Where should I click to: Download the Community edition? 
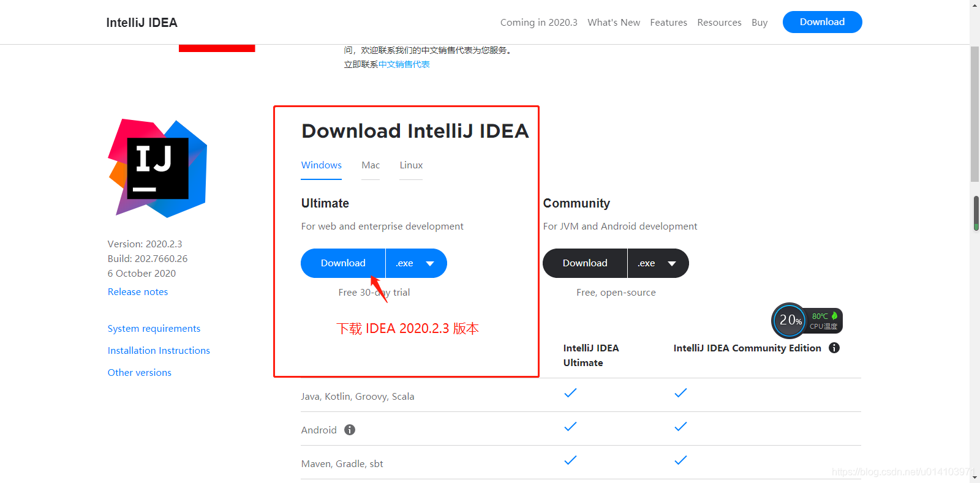point(585,263)
